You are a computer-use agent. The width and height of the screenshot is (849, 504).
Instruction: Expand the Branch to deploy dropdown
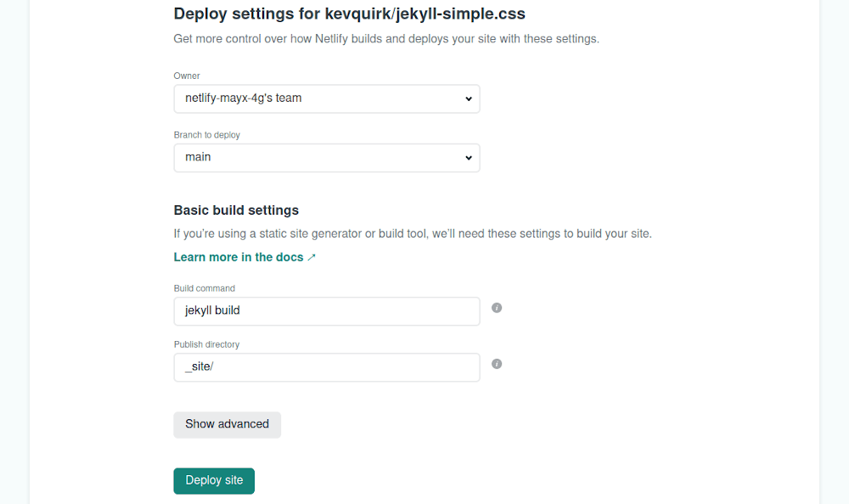click(327, 158)
